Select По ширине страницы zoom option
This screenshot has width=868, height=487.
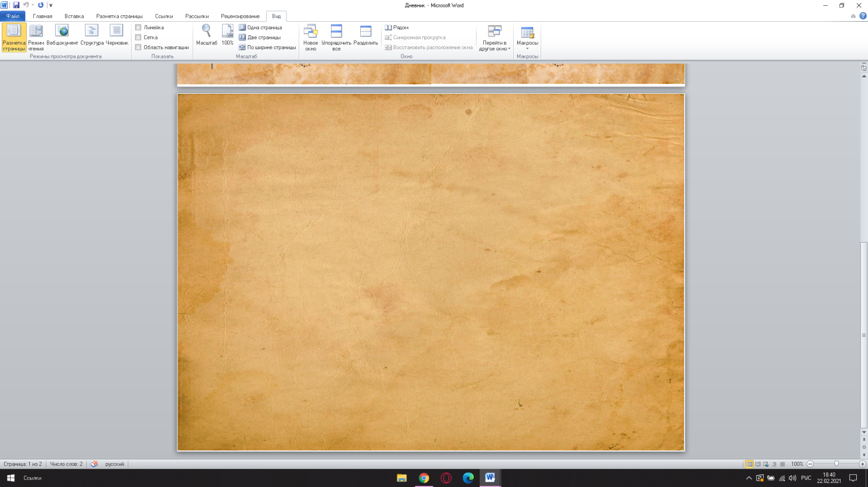click(267, 47)
